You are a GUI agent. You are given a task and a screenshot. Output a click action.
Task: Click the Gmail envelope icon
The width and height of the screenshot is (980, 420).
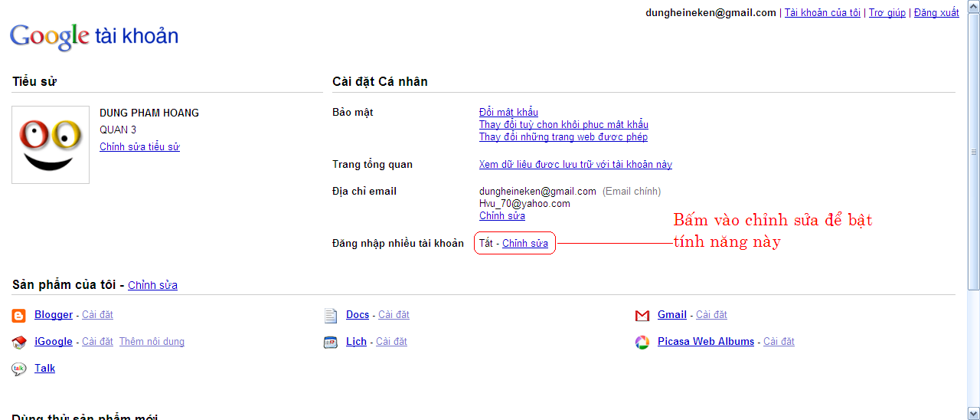[x=642, y=316]
